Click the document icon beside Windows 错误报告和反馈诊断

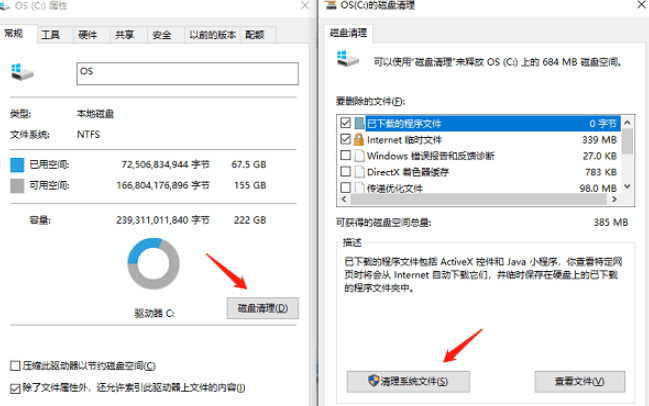[359, 156]
